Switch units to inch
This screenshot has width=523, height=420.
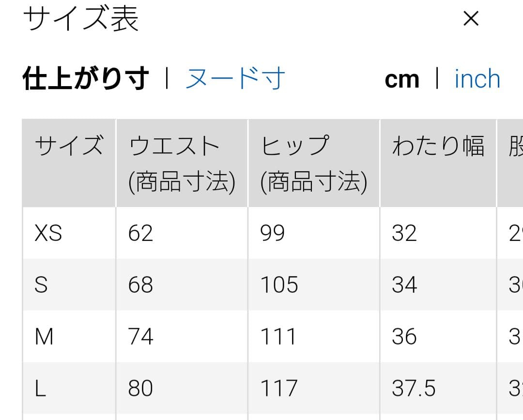coord(477,79)
